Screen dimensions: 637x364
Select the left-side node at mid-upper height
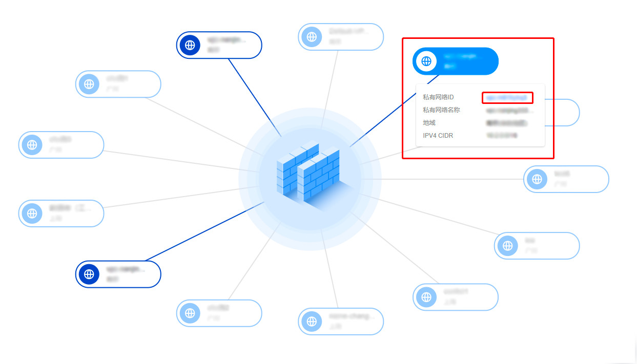point(61,145)
